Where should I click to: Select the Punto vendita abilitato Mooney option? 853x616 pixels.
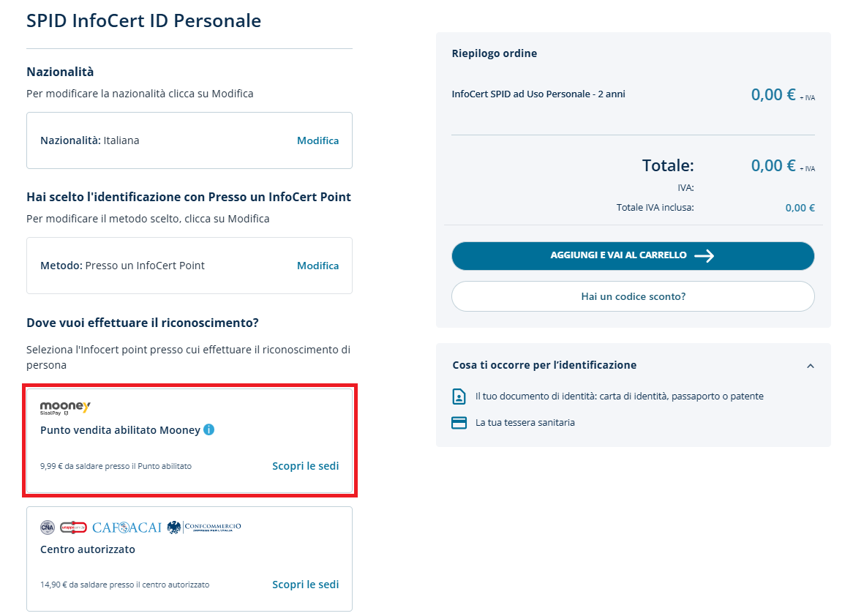(120, 430)
